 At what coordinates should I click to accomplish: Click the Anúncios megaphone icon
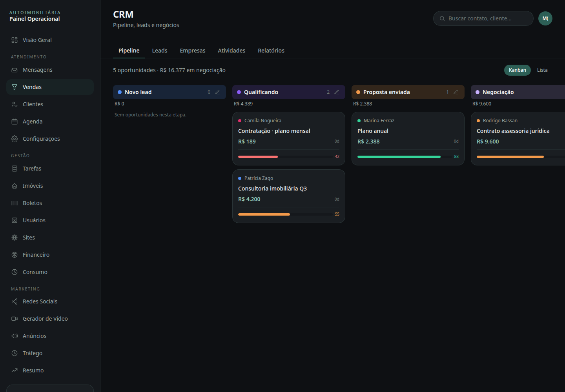(x=15, y=336)
